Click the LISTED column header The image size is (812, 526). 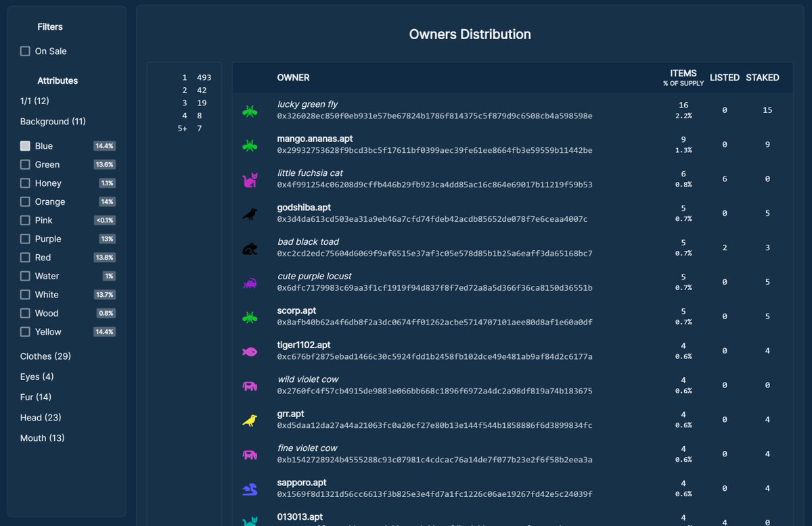[725, 78]
